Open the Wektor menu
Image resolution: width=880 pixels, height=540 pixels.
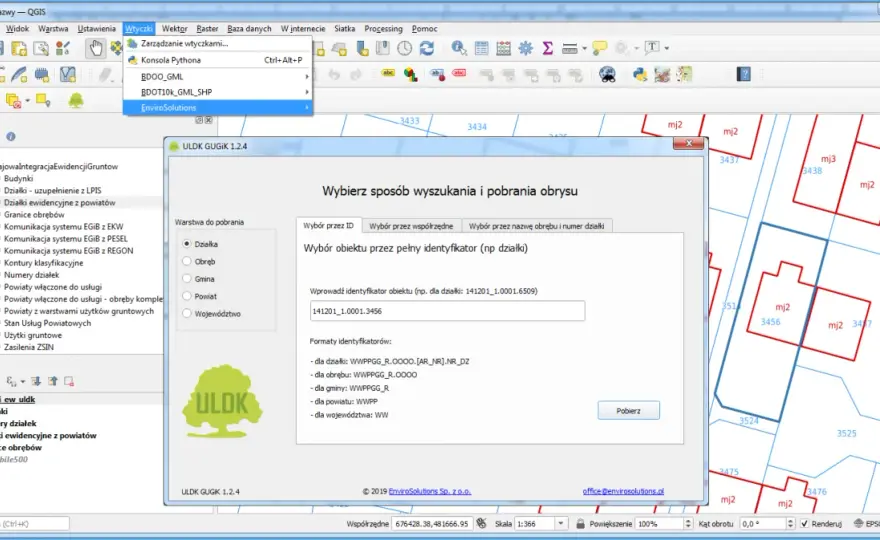point(175,29)
